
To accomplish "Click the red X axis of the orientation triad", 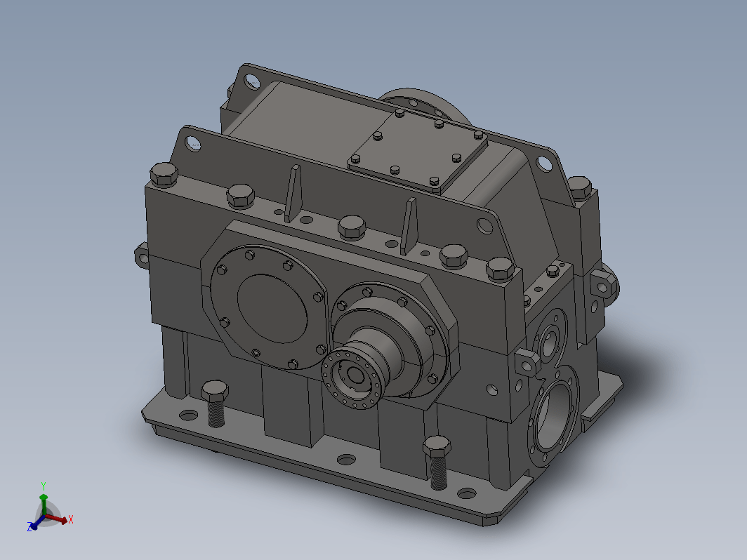I will tap(58, 519).
